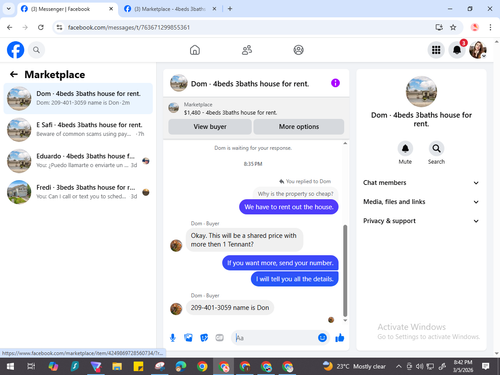The height and width of the screenshot is (375, 500).
Task: Open the Friends icon in top navigation
Action: [247, 50]
